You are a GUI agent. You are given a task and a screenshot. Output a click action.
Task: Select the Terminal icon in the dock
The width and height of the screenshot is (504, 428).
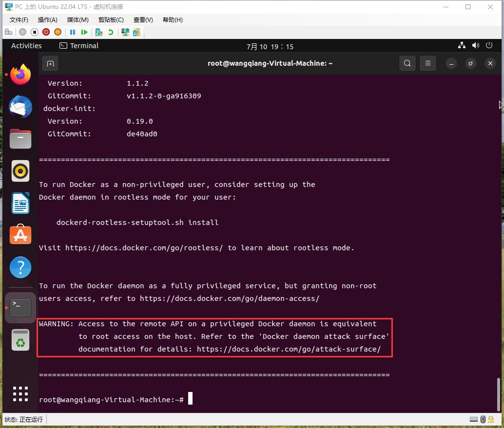pos(20,308)
